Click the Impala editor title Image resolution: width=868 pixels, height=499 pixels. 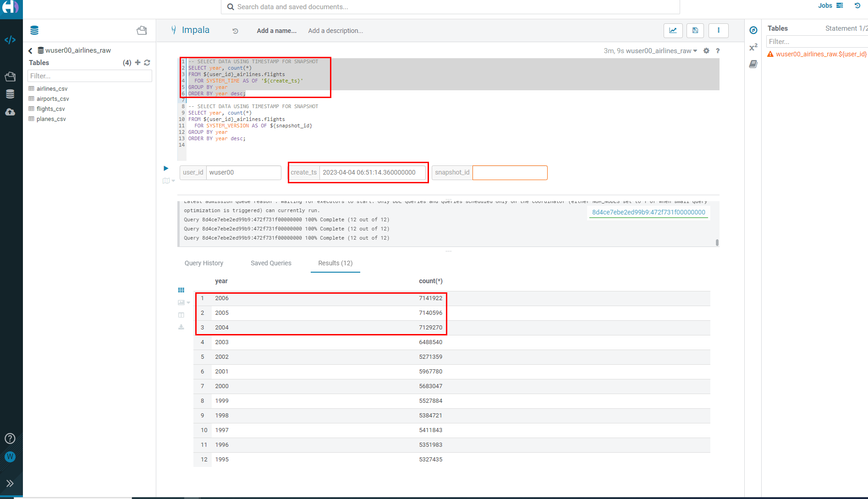[x=196, y=30]
